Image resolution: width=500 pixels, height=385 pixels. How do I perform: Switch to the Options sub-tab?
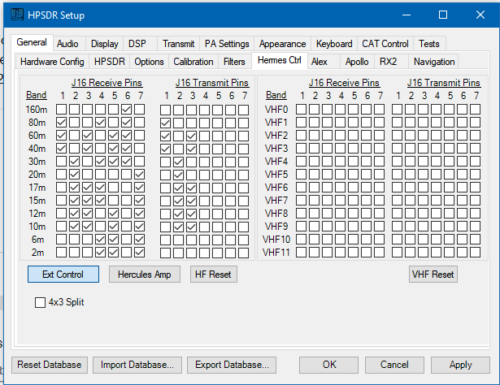click(149, 62)
